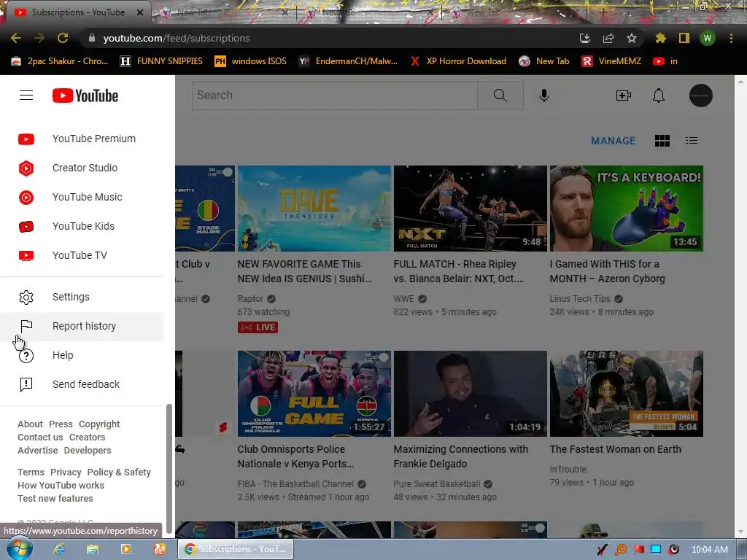Open the VineMEMZ bookmark
The image size is (747, 560).
[x=611, y=61]
